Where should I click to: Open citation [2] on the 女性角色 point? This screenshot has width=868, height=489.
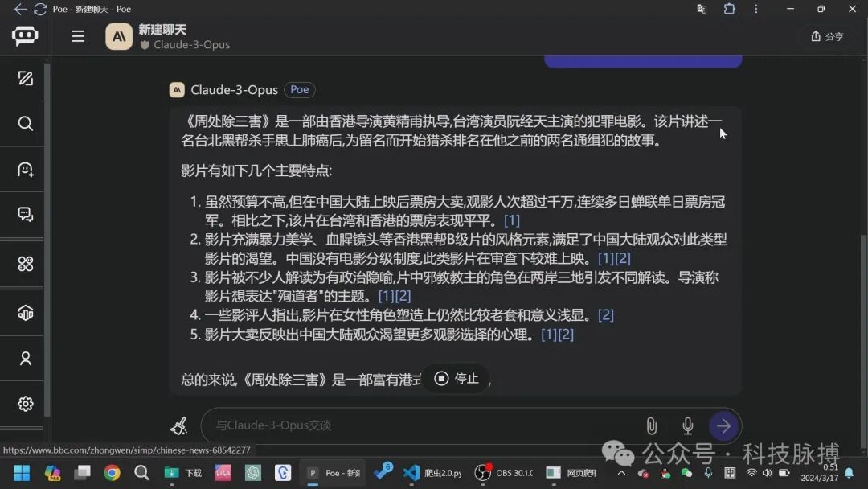[x=606, y=315]
